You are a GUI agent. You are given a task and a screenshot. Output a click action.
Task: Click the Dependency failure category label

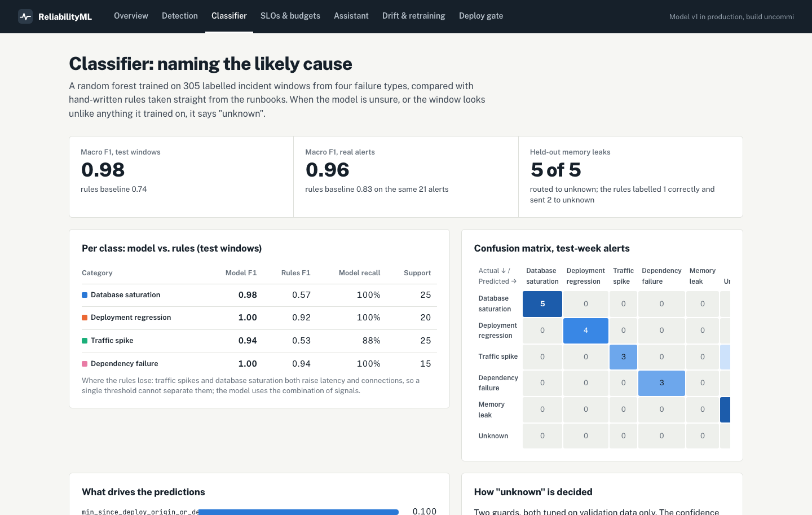click(x=125, y=364)
